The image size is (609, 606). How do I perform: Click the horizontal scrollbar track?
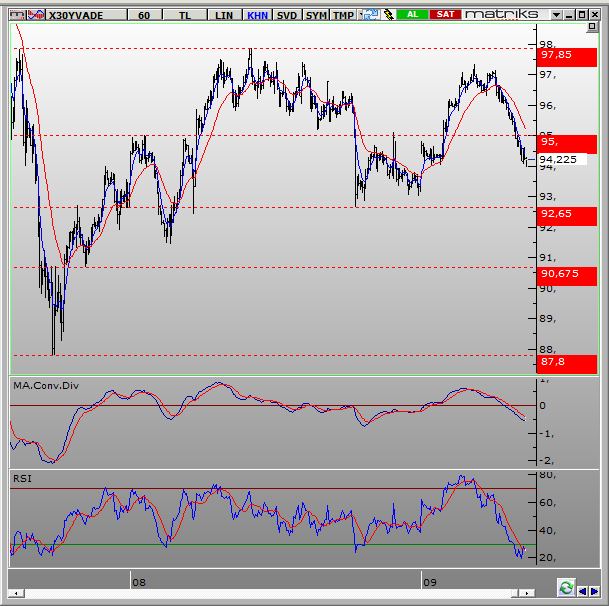268,593
